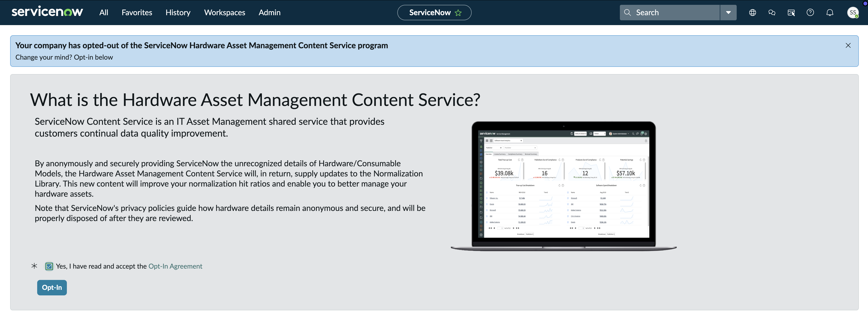868x320 pixels.
Task: Click the 'Change your mind? Opt-in below' text
Action: pyautogui.click(x=64, y=57)
